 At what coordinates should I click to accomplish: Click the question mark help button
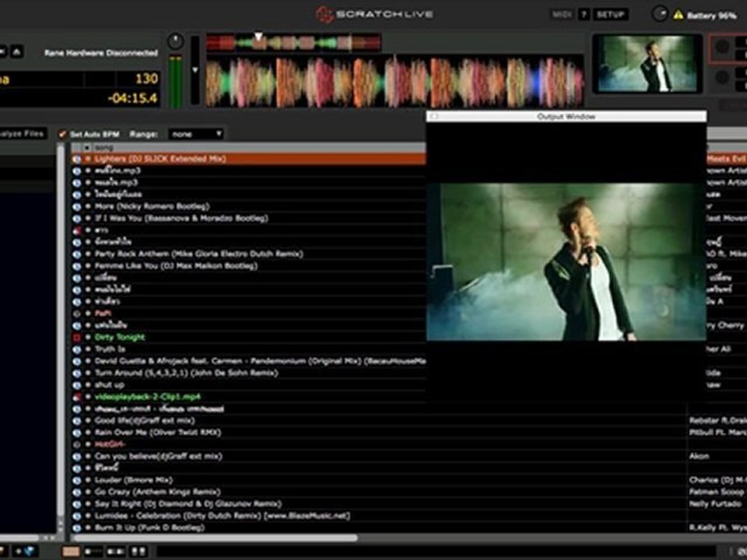[584, 15]
